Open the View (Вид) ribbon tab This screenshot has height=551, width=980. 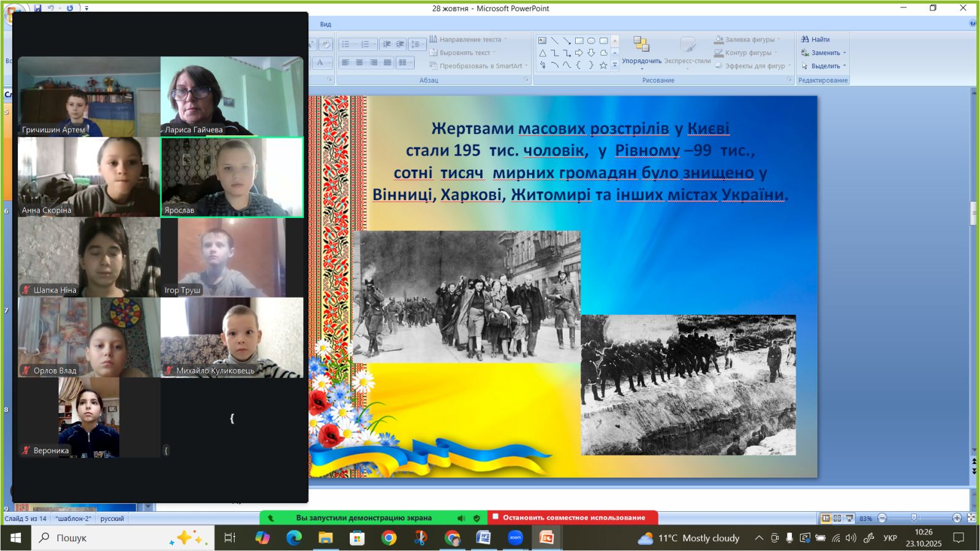(x=325, y=24)
